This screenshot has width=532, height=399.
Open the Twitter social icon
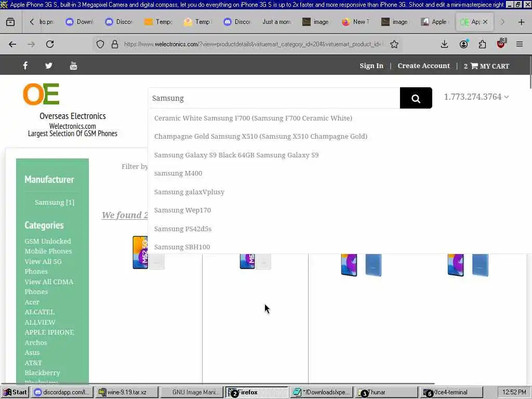click(49, 65)
